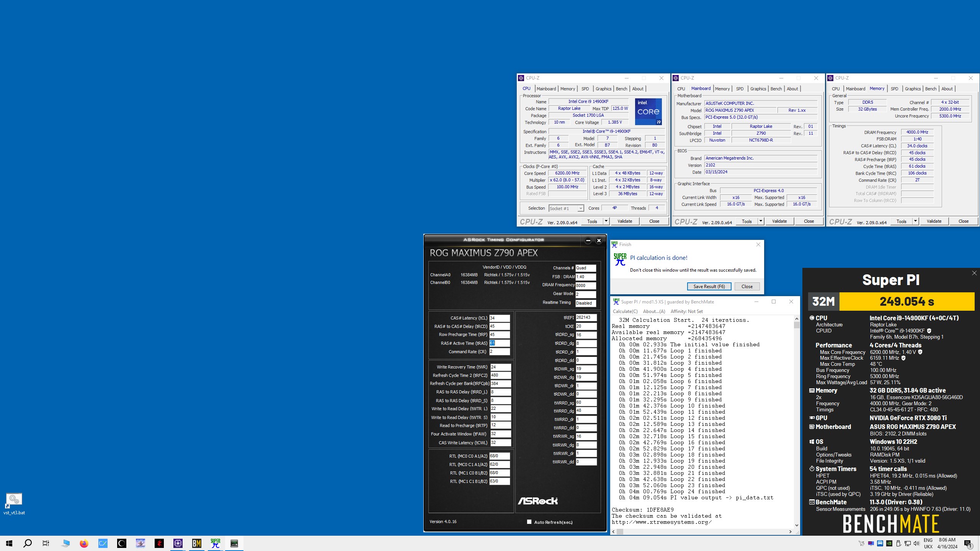Click the DRAM Frequency 8000 field

586,285
